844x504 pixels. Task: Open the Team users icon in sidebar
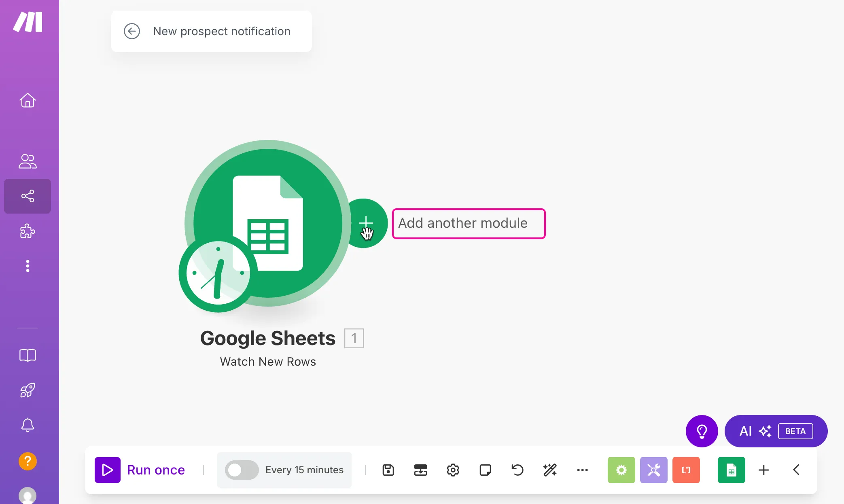pos(28,161)
